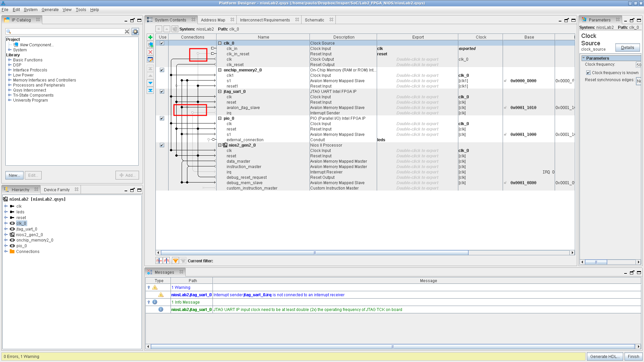
Task: Click the Details button in Parameters
Action: click(627, 48)
